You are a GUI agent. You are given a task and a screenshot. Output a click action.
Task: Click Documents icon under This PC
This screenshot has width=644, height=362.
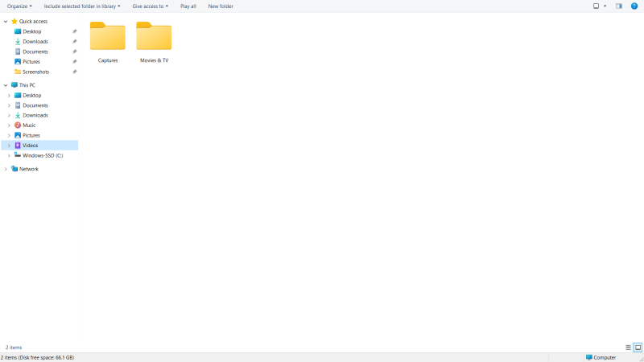[x=18, y=105]
